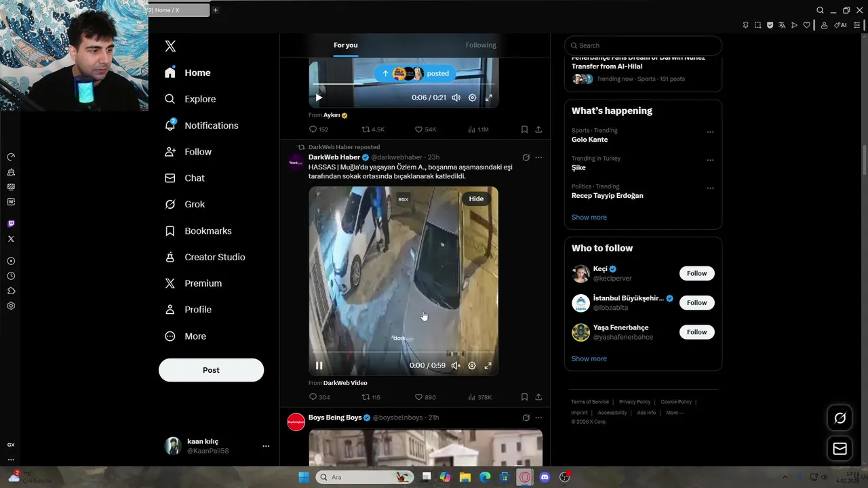Open playback settings on the DarkWeb video
This screenshot has width=868, height=488.
point(472,365)
